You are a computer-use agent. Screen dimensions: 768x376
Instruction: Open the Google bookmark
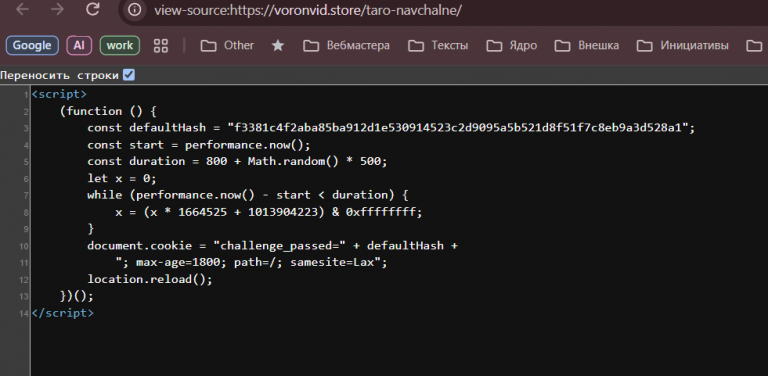pos(32,46)
